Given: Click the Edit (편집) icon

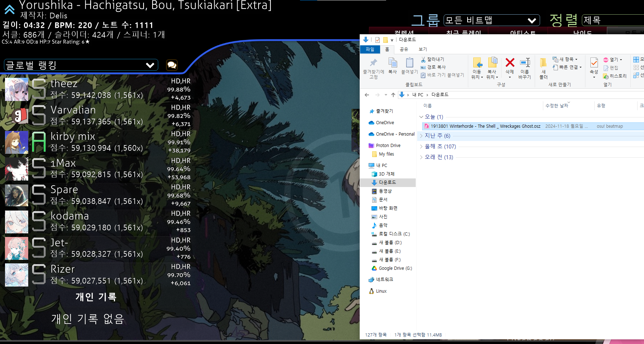Looking at the screenshot, I should [x=606, y=68].
